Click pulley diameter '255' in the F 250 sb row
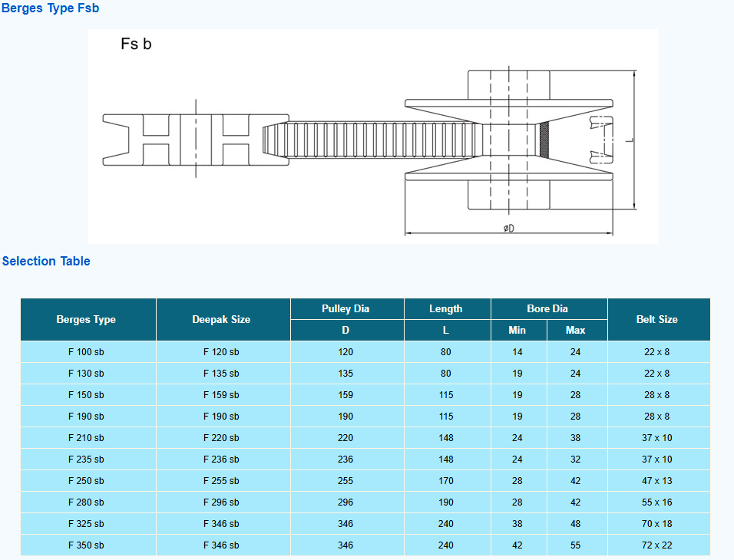 346,481
